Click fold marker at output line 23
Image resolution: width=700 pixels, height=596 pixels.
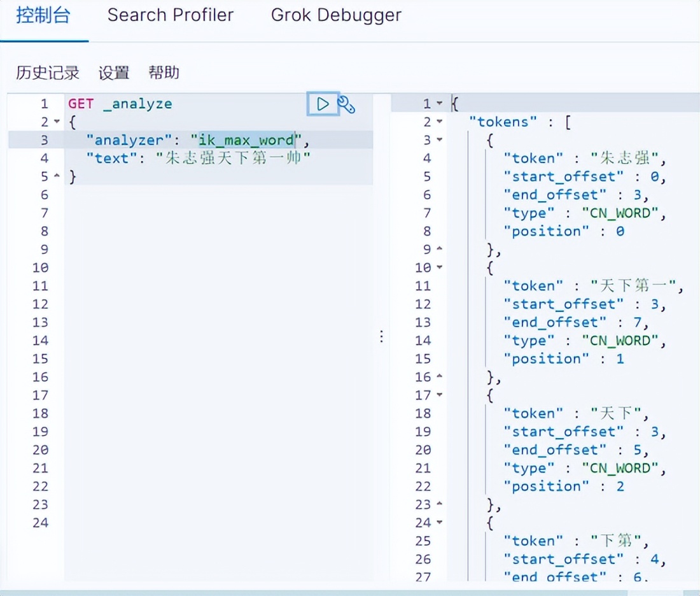coord(439,504)
